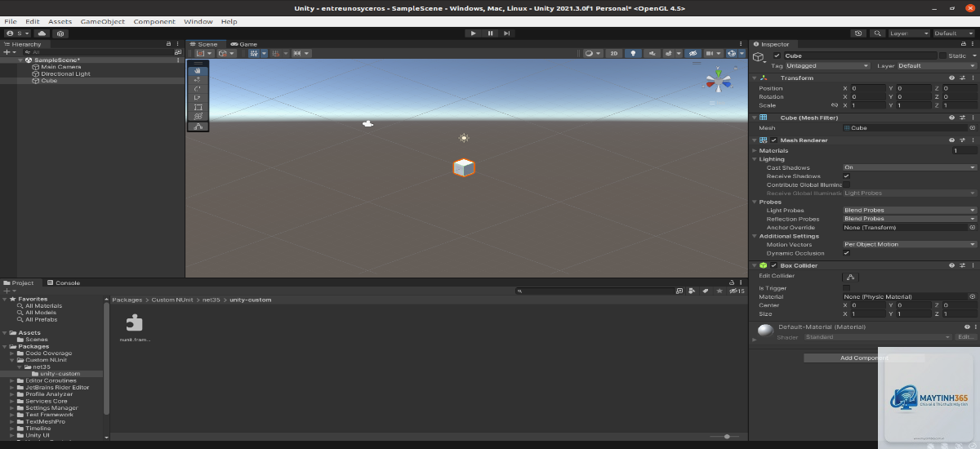This screenshot has width=980, height=449.
Task: Click the Pause button
Action: (x=491, y=33)
